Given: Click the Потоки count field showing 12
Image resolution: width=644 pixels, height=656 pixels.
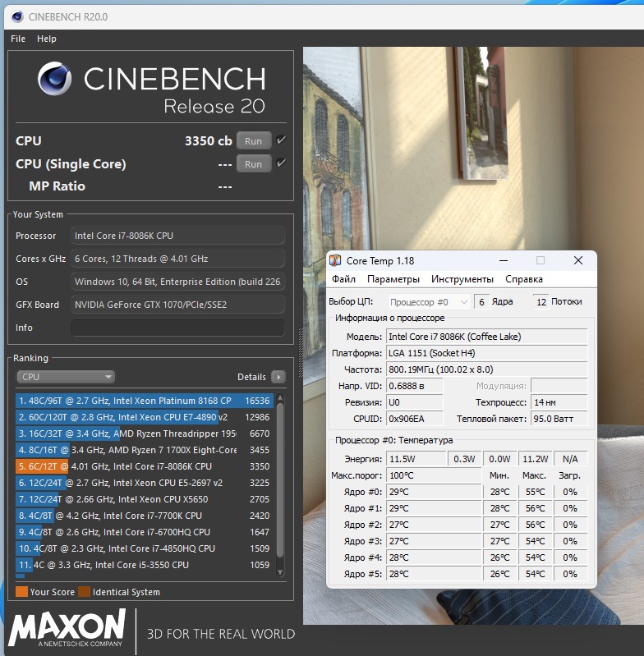Looking at the screenshot, I should pyautogui.click(x=541, y=302).
